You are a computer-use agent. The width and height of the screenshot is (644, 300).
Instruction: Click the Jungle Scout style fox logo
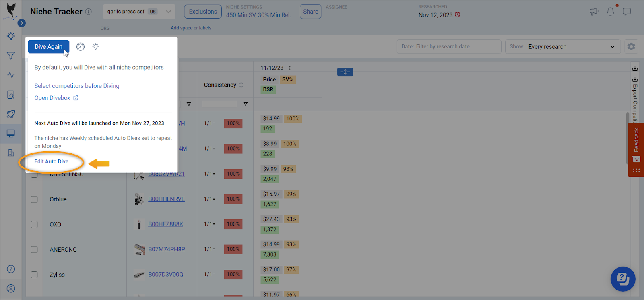11,11
